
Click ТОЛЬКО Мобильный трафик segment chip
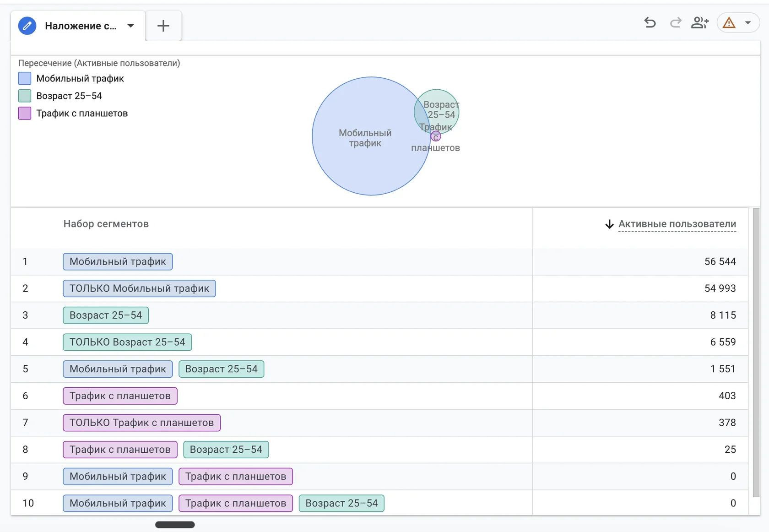point(139,288)
